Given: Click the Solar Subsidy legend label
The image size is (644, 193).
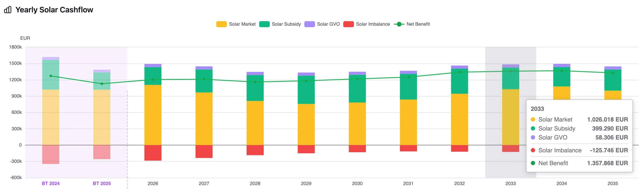Looking at the screenshot, I should [286, 24].
